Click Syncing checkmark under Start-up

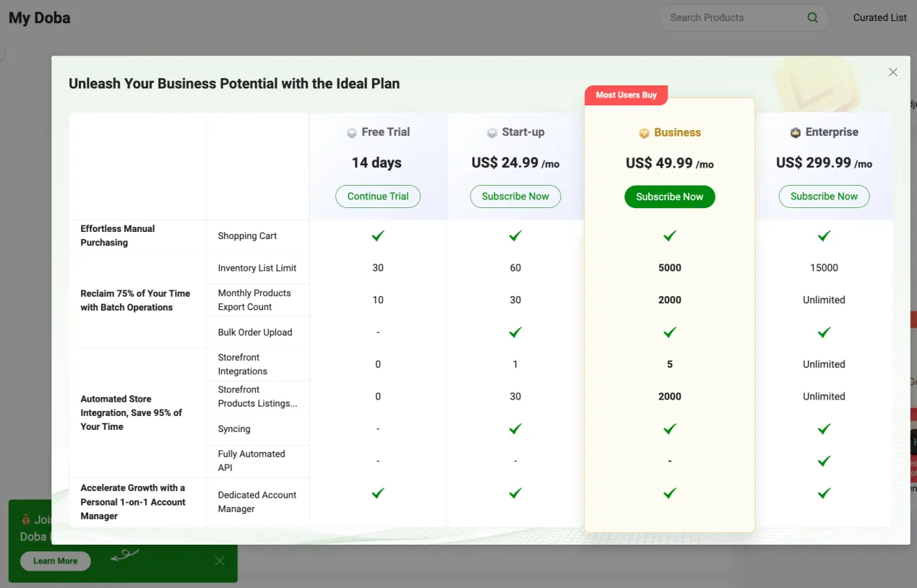coord(515,429)
